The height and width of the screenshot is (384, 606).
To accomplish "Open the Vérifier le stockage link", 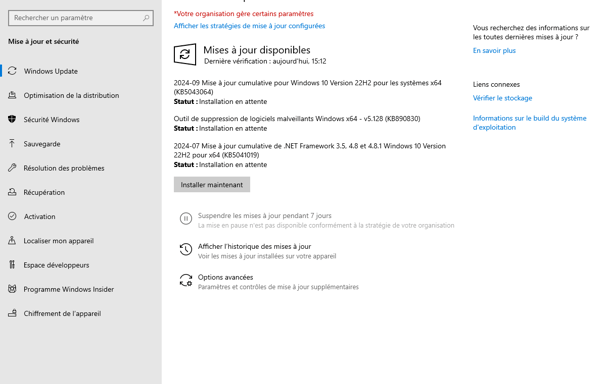I will [502, 98].
